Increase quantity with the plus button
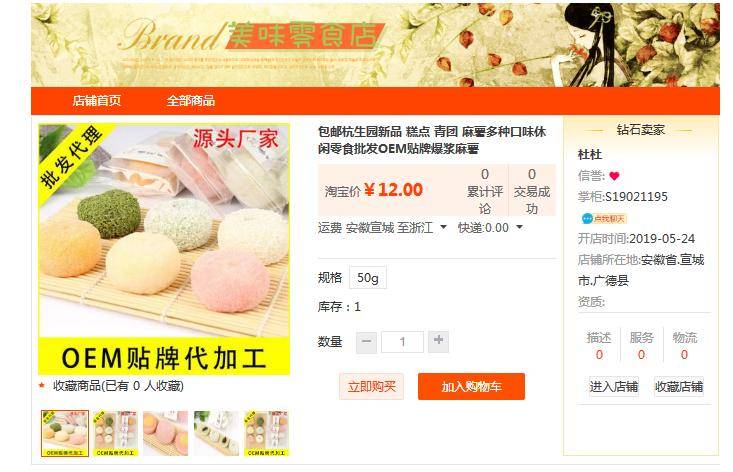Screen dimensions: 733x472 438,342
